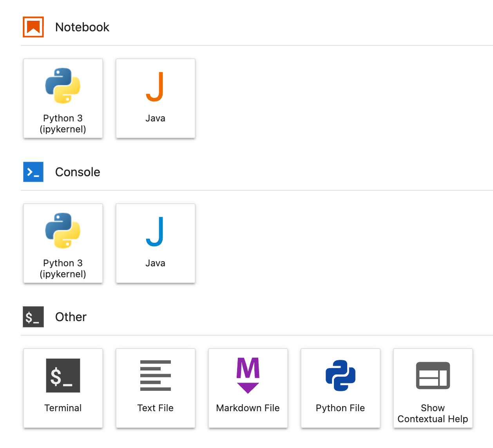The height and width of the screenshot is (448, 493).
Task: Click the Show Contextual Help panel icon
Action: [x=433, y=376]
